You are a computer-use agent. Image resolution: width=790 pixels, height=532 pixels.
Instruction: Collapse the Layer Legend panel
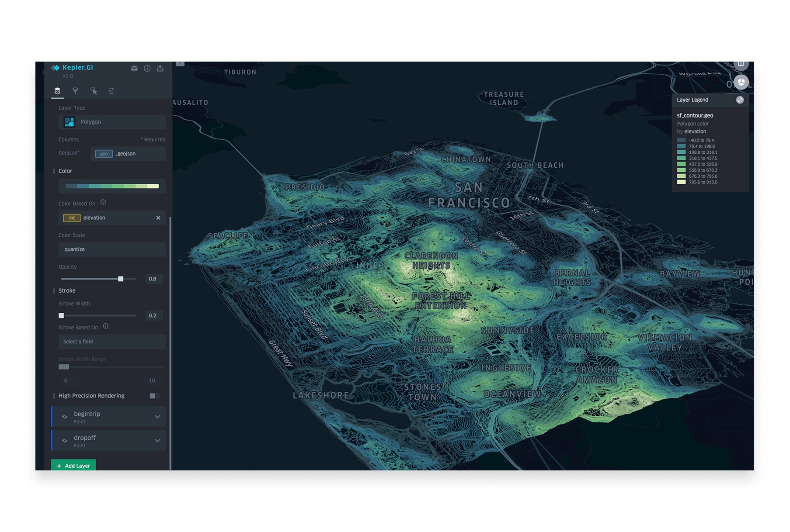(x=740, y=100)
